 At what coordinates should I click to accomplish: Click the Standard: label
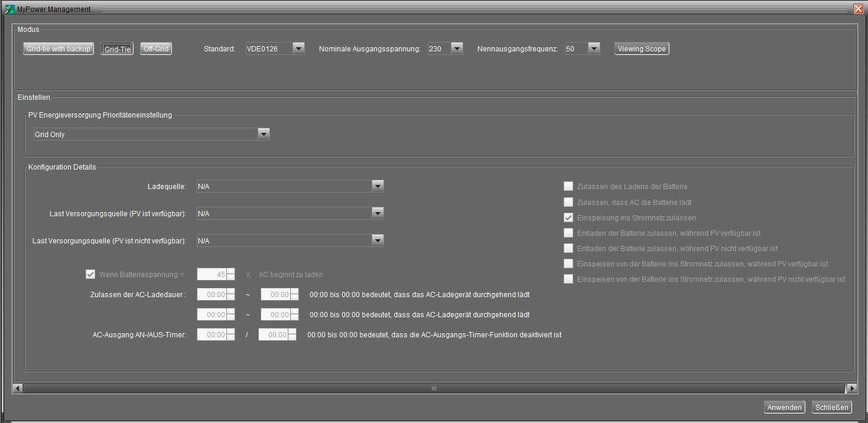219,49
